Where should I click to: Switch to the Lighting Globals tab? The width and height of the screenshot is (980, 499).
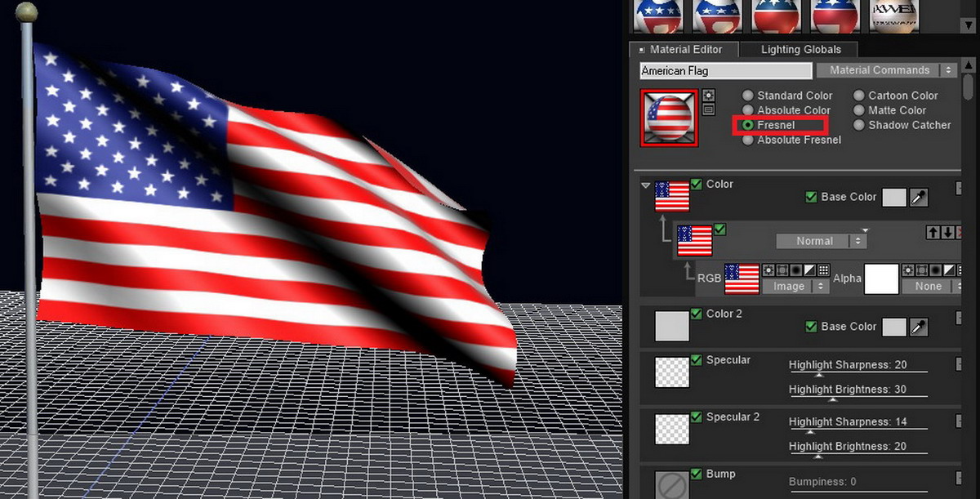pyautogui.click(x=801, y=49)
